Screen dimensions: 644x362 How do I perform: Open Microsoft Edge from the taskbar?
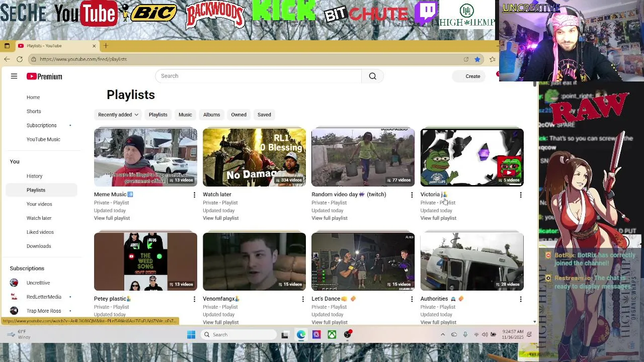click(301, 335)
